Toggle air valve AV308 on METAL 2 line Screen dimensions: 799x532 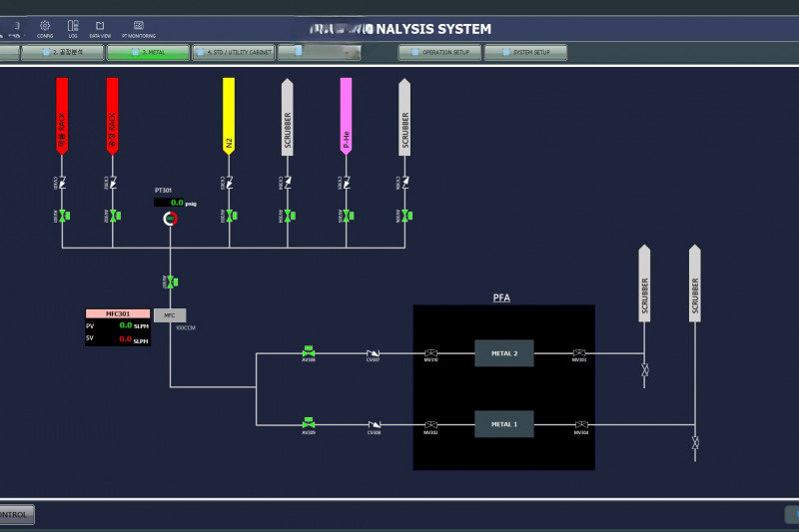click(309, 352)
